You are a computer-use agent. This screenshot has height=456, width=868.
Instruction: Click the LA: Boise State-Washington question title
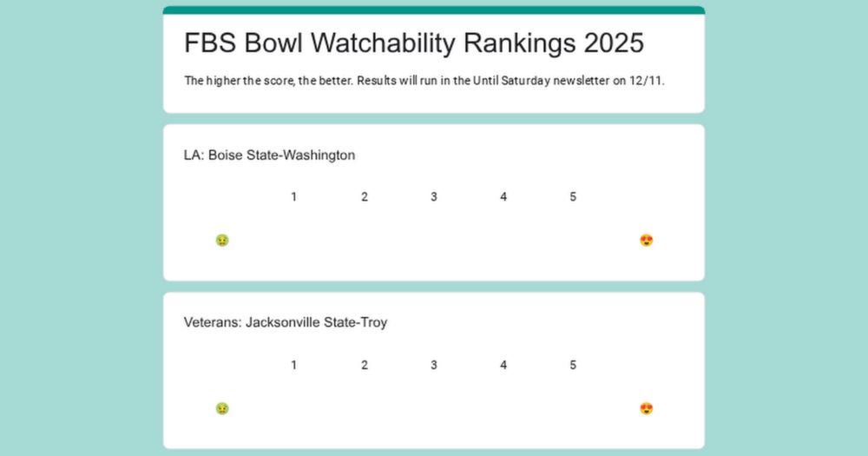coord(269,155)
